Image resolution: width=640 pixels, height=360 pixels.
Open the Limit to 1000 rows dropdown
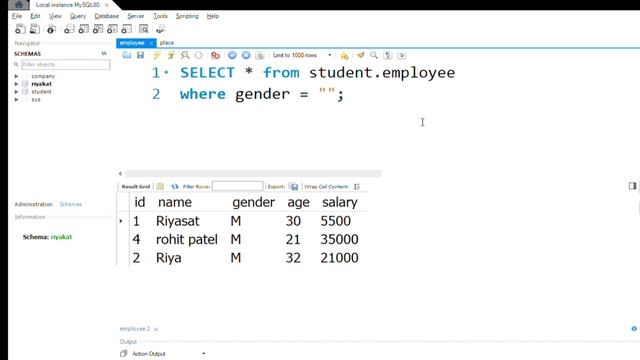[302, 55]
